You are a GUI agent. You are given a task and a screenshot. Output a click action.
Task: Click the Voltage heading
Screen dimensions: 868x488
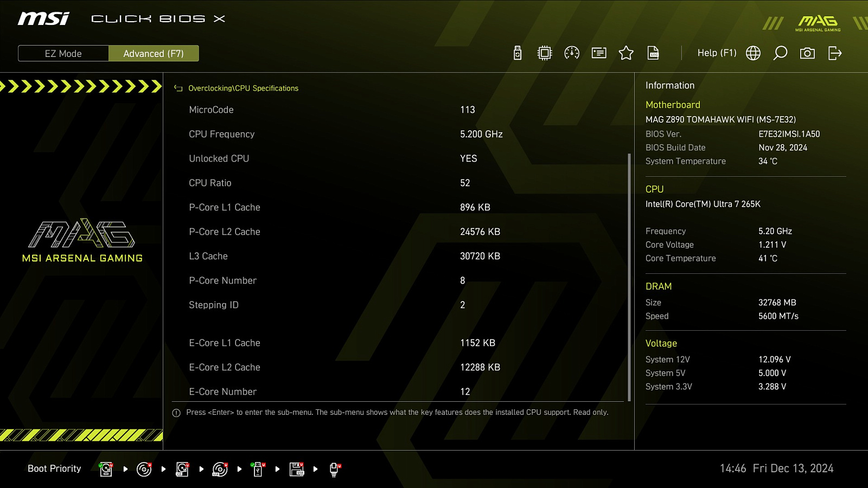[661, 343]
